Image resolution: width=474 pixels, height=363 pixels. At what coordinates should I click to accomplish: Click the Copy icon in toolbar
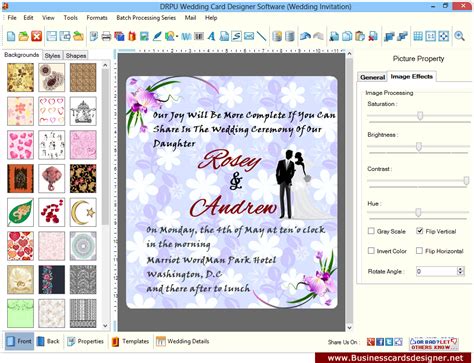pos(347,36)
